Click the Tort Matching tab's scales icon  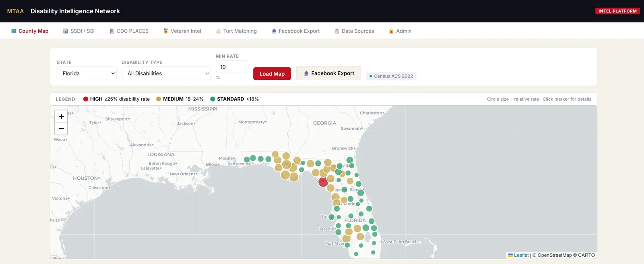coord(218,31)
